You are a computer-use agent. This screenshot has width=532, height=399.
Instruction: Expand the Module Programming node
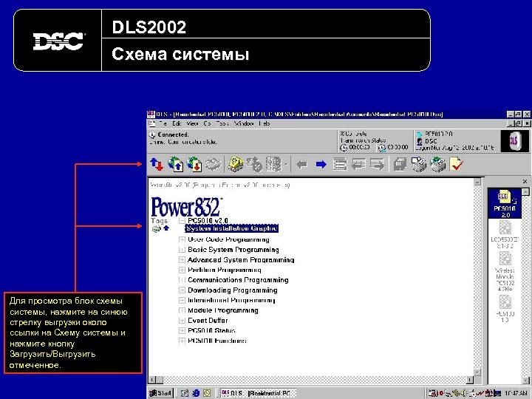tap(182, 310)
